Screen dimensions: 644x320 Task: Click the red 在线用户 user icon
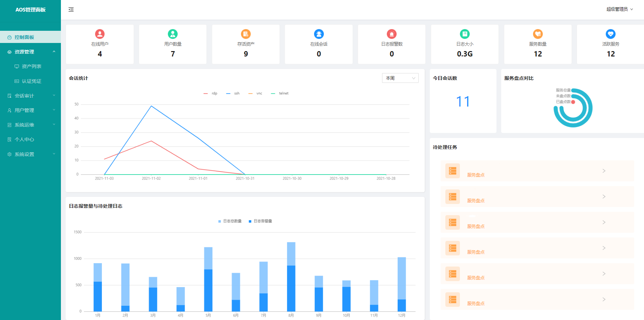(x=100, y=34)
